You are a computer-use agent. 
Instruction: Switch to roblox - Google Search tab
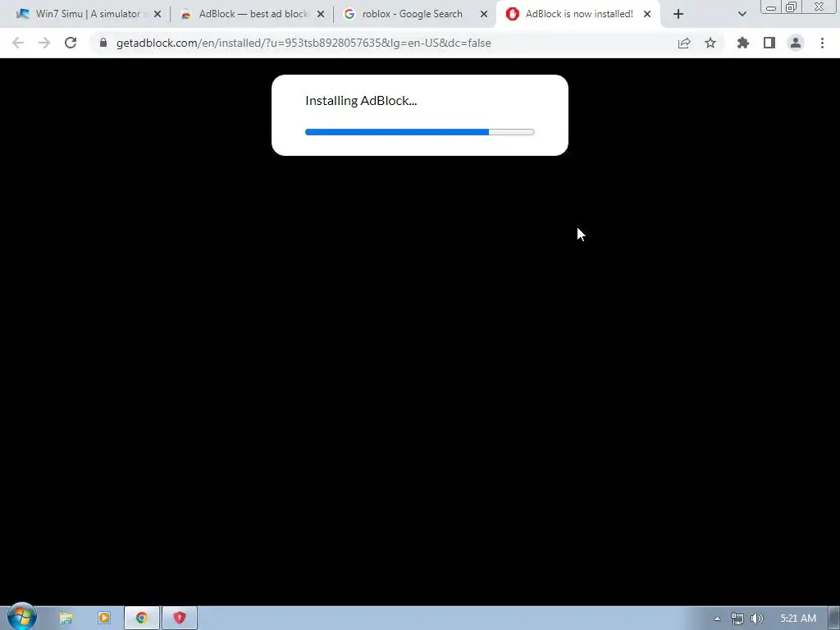(x=412, y=14)
